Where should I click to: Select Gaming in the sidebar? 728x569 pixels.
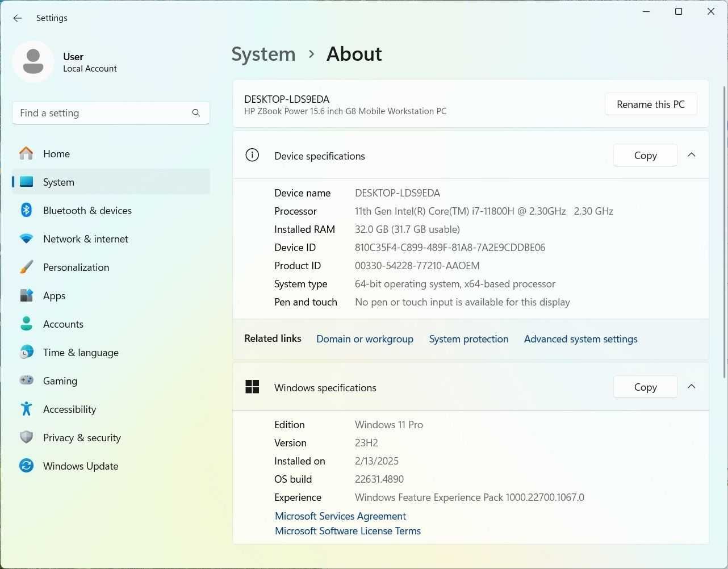coord(111,380)
